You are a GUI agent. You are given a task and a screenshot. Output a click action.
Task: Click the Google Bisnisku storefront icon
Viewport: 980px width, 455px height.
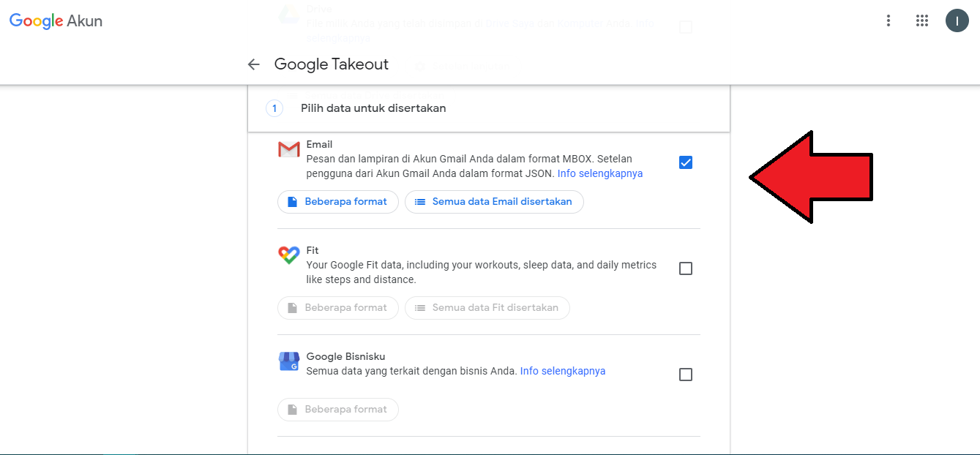point(289,361)
